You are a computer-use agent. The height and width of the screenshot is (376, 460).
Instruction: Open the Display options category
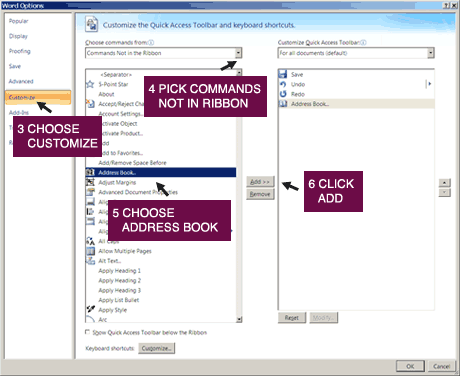(18, 36)
